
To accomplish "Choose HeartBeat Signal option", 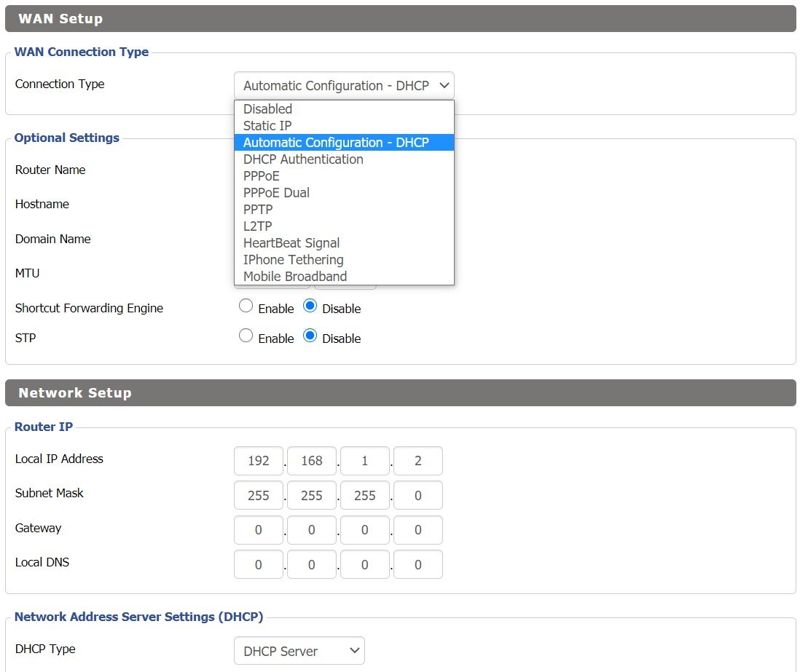I will (291, 243).
